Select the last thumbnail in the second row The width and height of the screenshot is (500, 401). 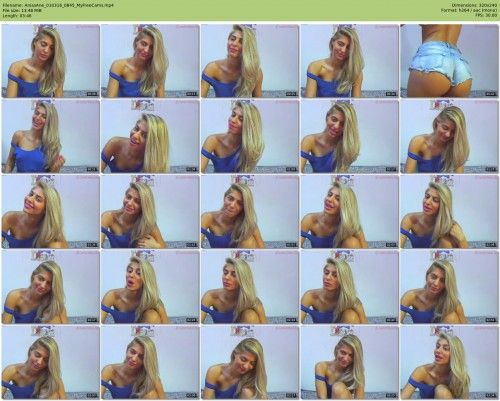(449, 136)
